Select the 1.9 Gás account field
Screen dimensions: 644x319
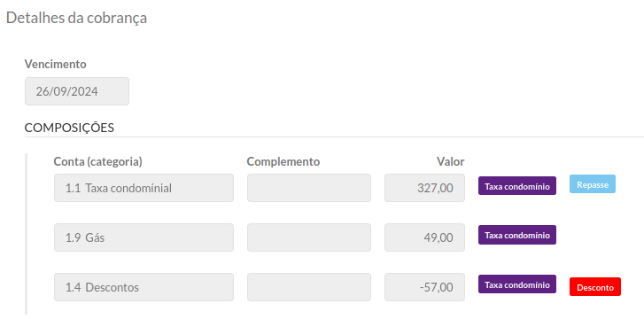[144, 237]
